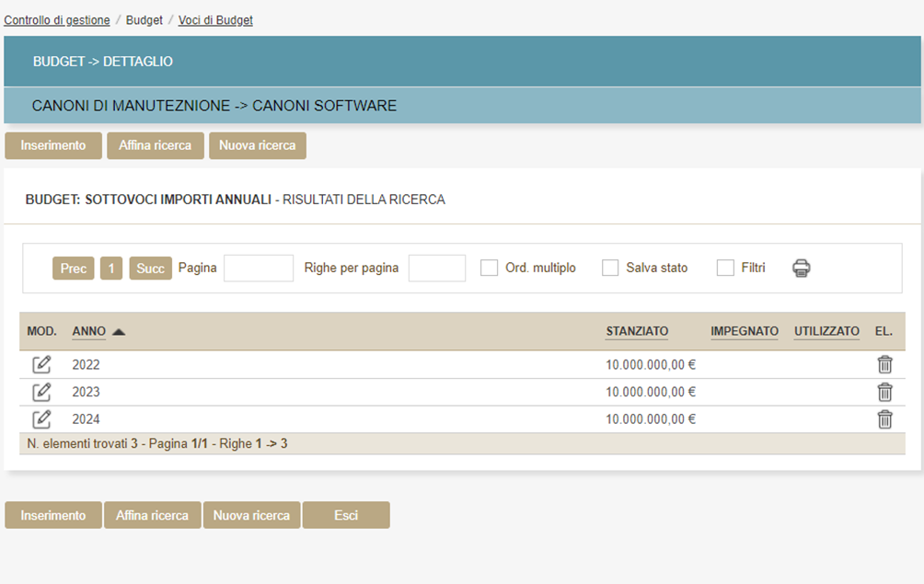Image resolution: width=924 pixels, height=584 pixels.
Task: Enable the Ord. multiplo checkbox
Action: coord(490,268)
